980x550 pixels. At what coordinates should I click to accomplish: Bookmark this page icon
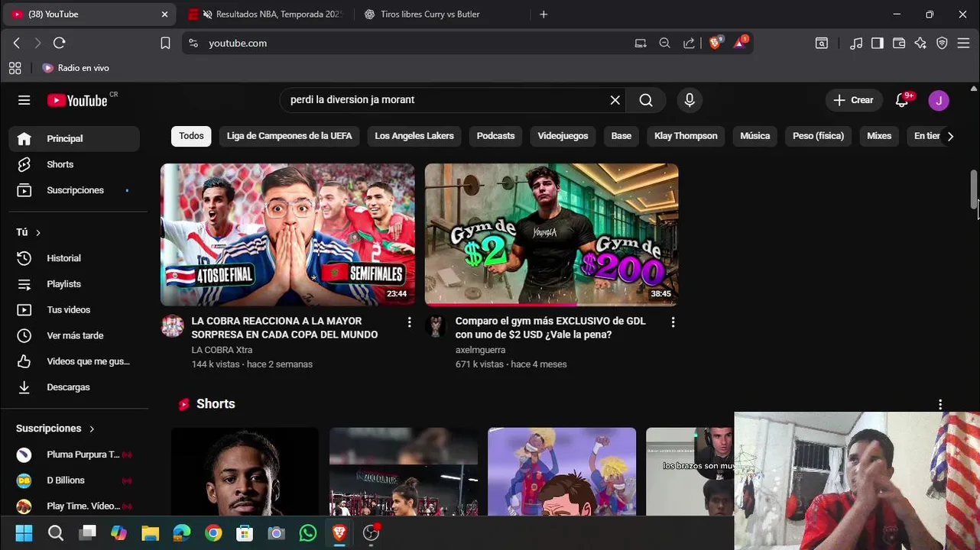point(165,44)
